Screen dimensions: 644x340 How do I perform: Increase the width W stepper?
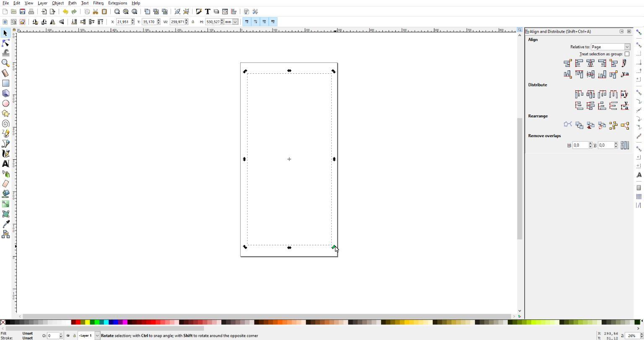click(186, 20)
